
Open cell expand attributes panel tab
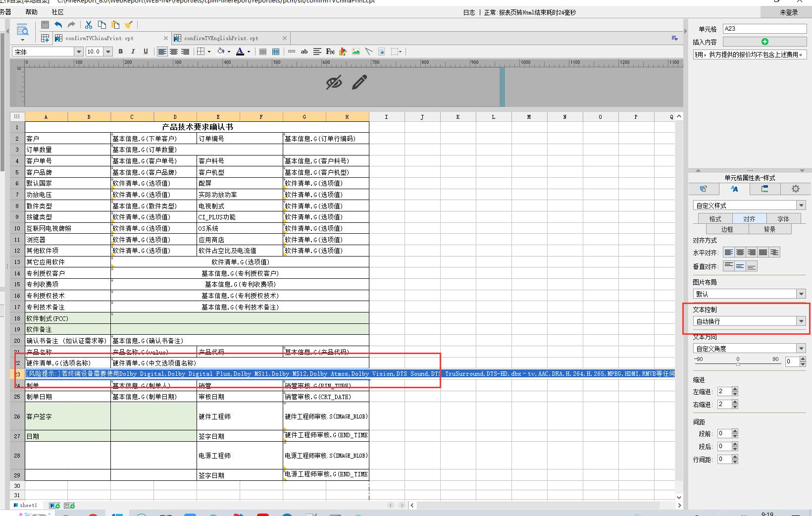tap(703, 189)
